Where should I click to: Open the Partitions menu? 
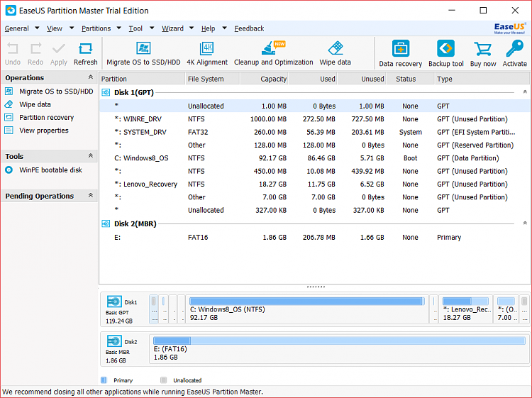pos(96,28)
